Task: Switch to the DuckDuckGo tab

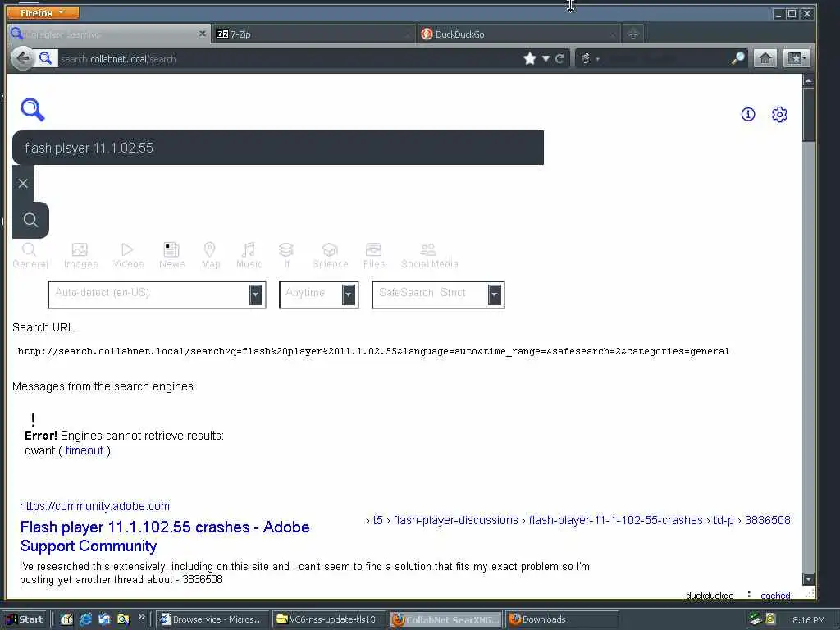Action: pos(518,34)
